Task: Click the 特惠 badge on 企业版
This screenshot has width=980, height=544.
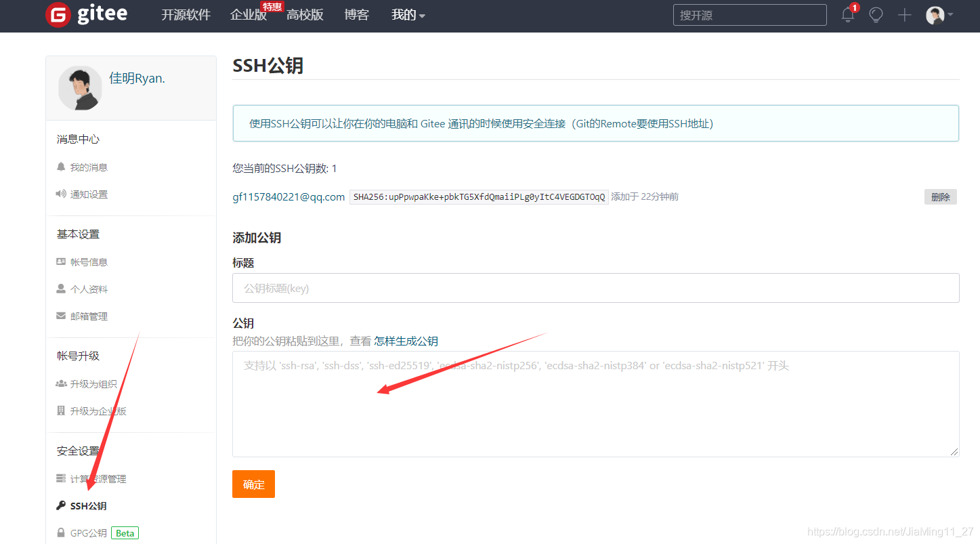Action: (272, 7)
